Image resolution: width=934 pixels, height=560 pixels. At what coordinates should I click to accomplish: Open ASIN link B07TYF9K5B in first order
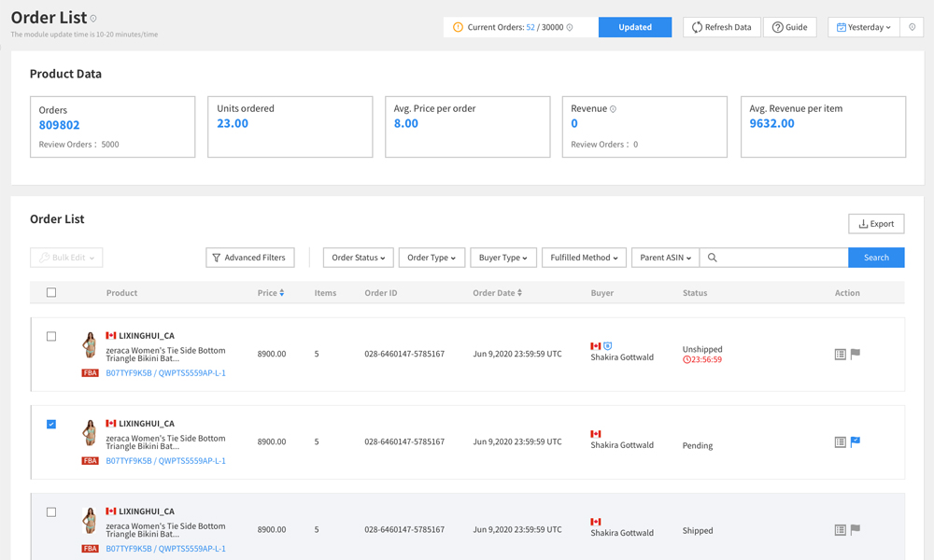129,373
